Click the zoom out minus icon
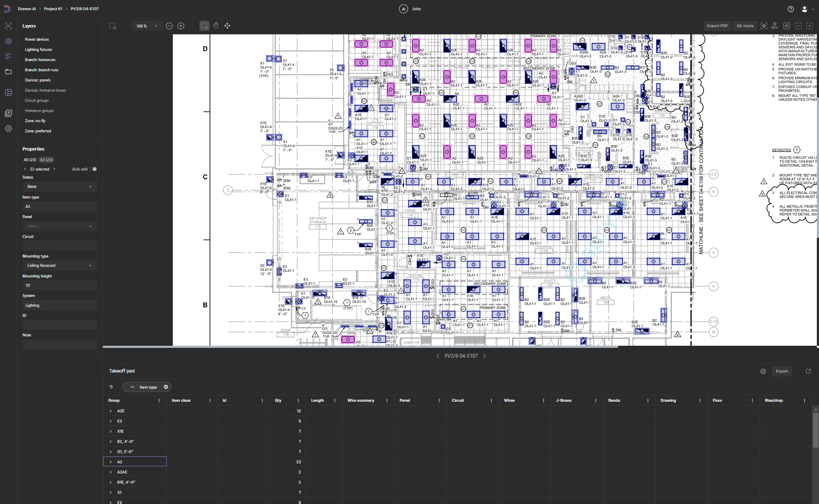 tap(169, 26)
